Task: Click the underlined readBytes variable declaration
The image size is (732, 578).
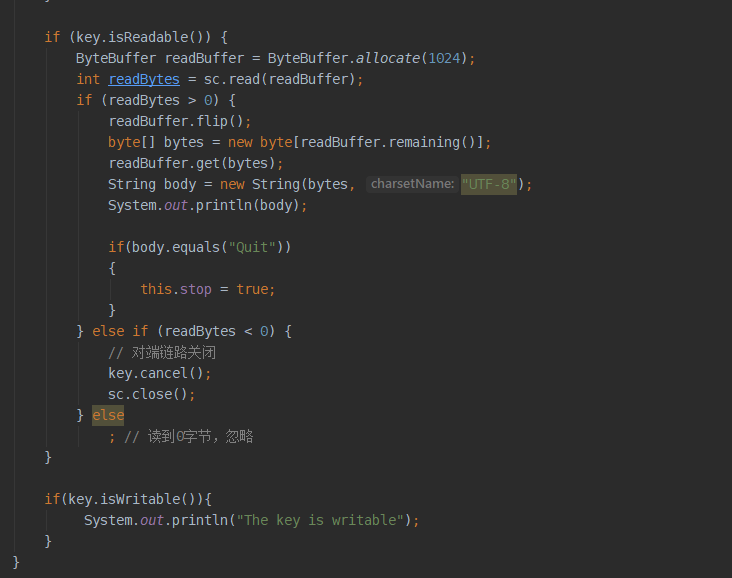Action: coord(144,79)
